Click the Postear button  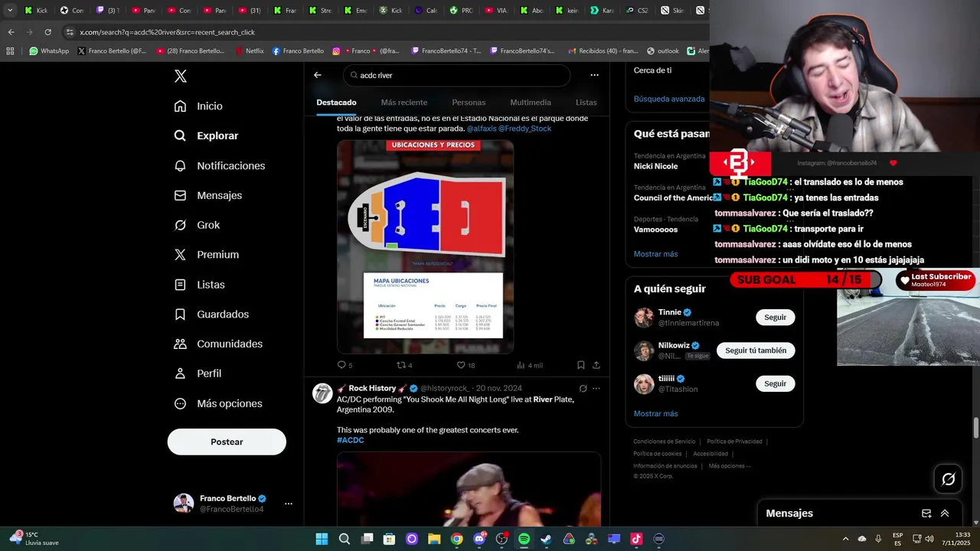click(x=227, y=442)
